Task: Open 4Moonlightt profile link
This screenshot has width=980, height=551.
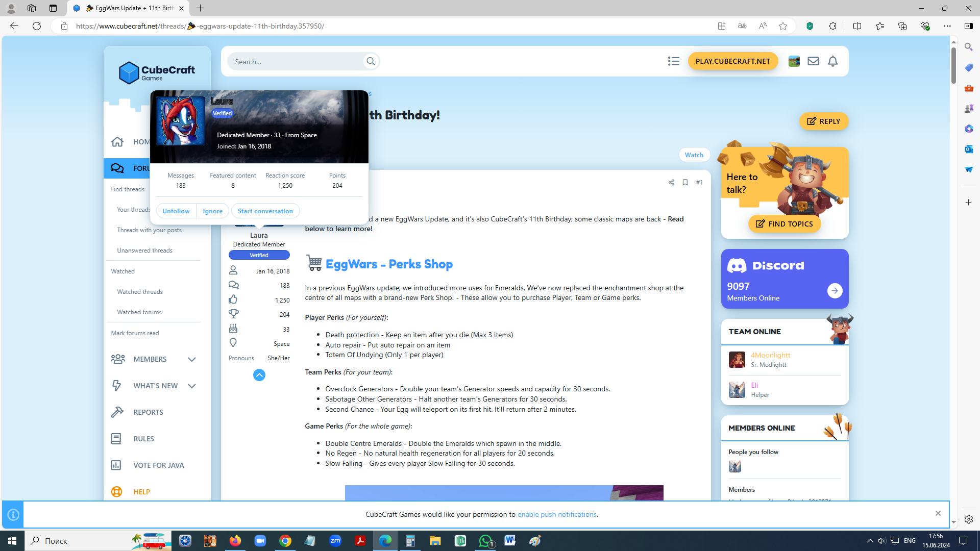Action: pyautogui.click(x=770, y=355)
